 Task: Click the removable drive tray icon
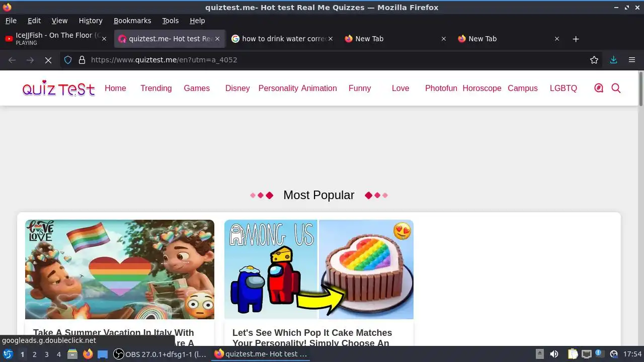(540, 354)
